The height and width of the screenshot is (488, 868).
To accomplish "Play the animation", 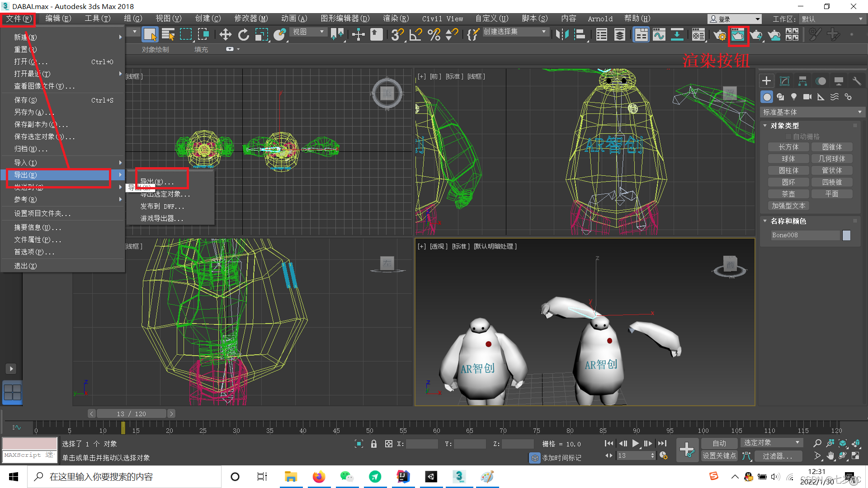I will pyautogui.click(x=635, y=443).
